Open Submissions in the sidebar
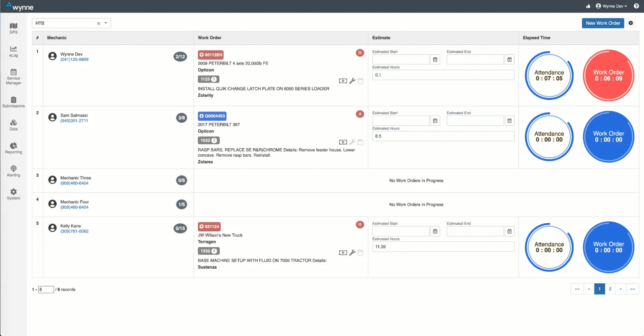 13,102
